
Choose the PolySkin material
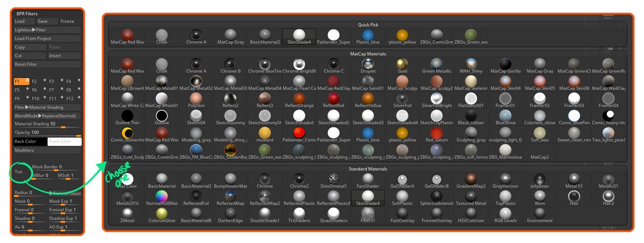tap(196, 100)
